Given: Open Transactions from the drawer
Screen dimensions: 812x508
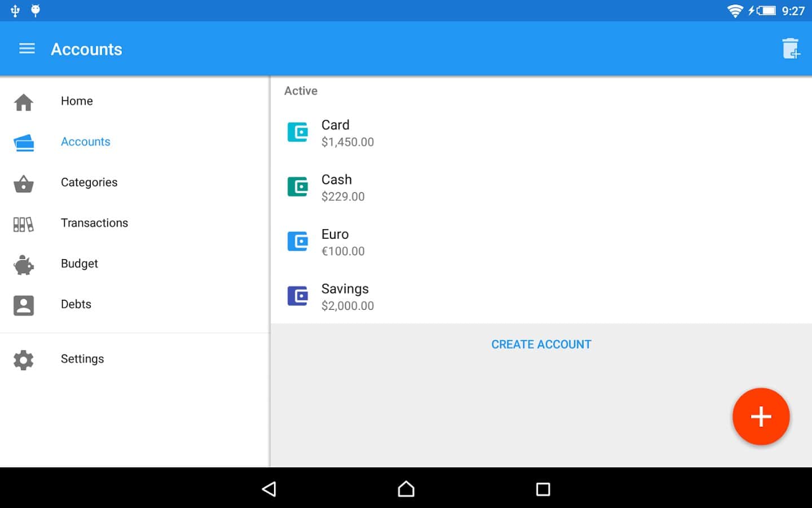Looking at the screenshot, I should (94, 223).
